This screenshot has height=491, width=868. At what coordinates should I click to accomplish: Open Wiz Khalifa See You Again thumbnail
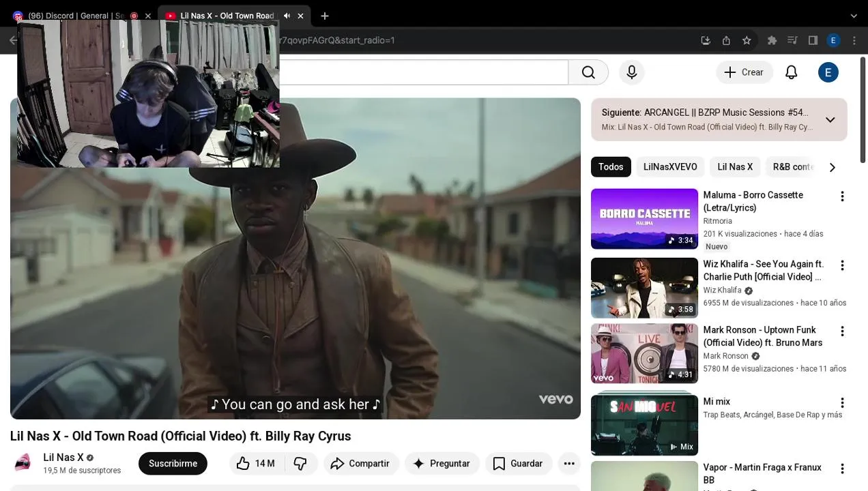tap(644, 288)
